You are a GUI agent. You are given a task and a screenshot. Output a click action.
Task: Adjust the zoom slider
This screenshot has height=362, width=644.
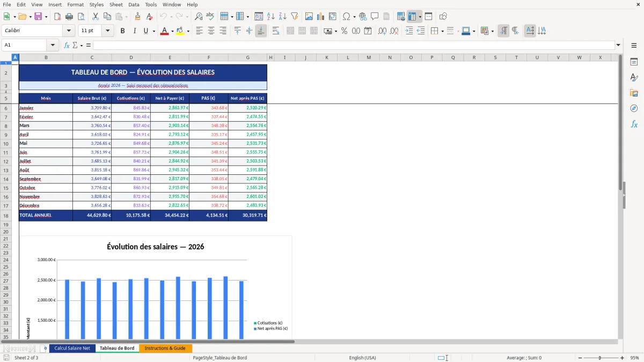click(x=600, y=358)
